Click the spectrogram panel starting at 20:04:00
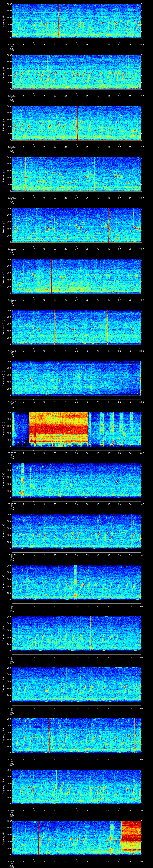Image resolution: width=153 pixels, height=868 pixels. 77,174
